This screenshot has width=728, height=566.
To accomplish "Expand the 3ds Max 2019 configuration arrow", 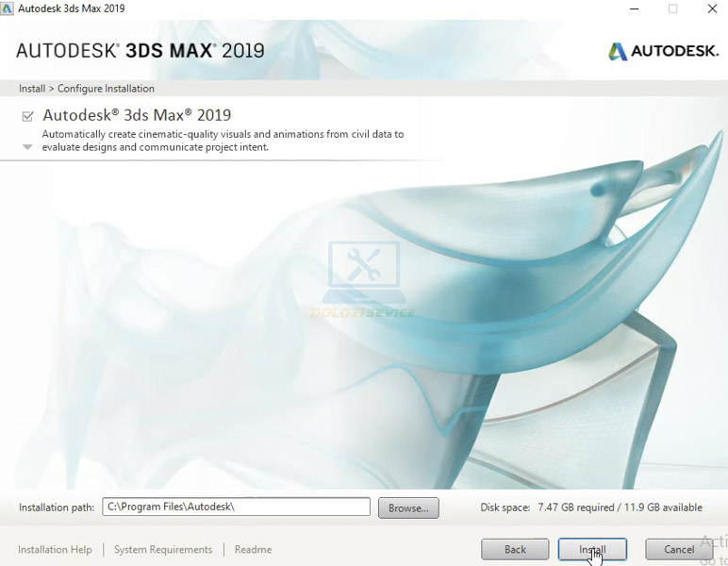I will point(27,147).
